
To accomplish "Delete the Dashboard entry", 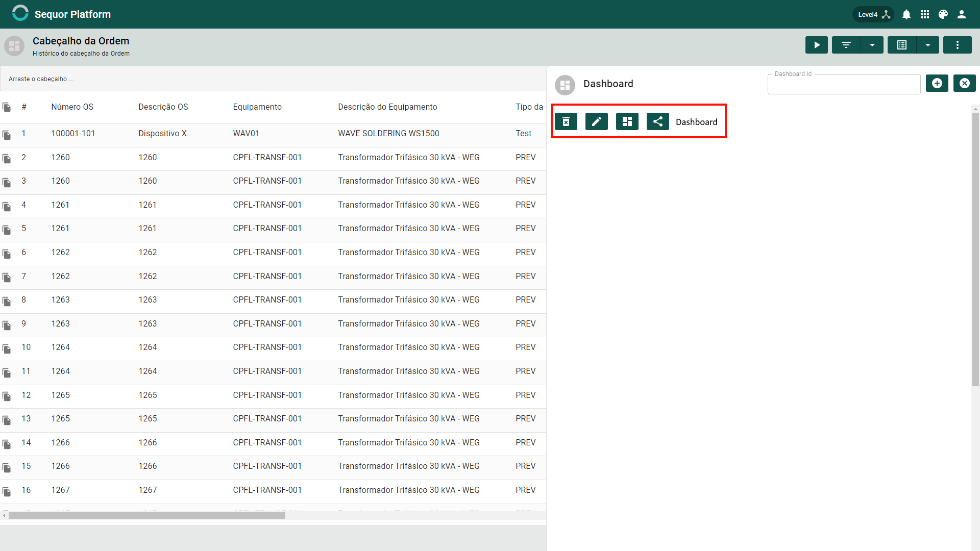I will (566, 121).
